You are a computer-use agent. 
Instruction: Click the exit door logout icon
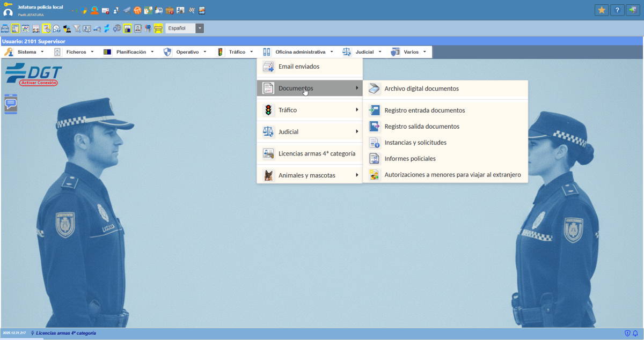pos(633,10)
